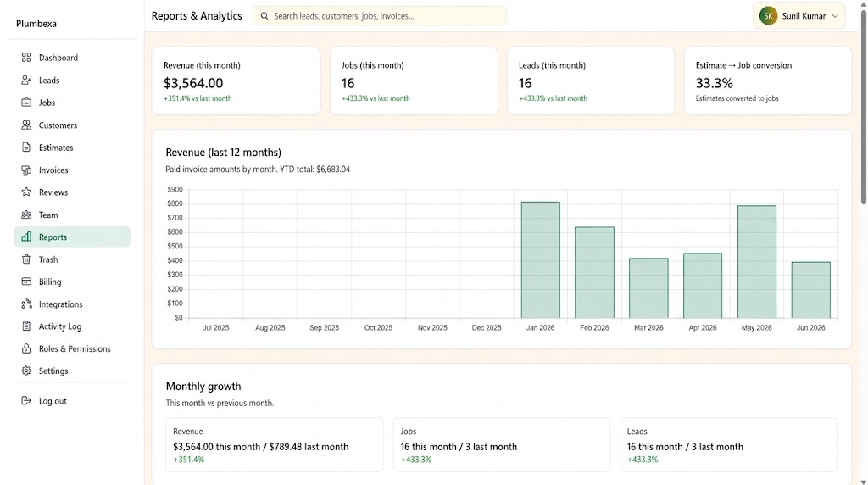Click "16 this month / 3 last month" under Jobs
Viewport: 868px width, 485px height.
click(459, 447)
